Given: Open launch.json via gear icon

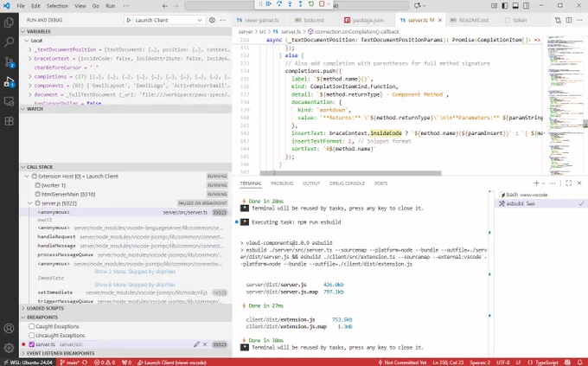Looking at the screenshot, I should click(212, 20).
